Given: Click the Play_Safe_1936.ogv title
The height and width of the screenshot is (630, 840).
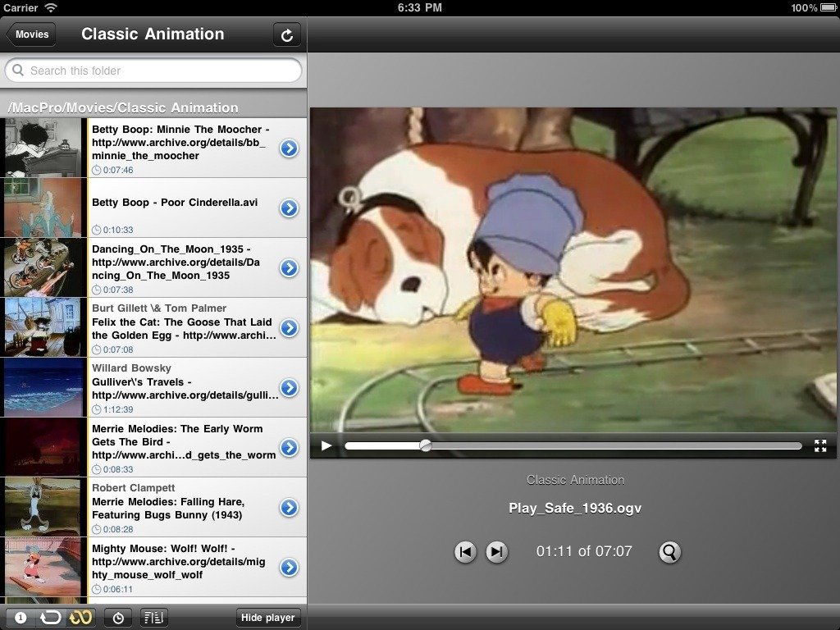Looking at the screenshot, I should [575, 508].
